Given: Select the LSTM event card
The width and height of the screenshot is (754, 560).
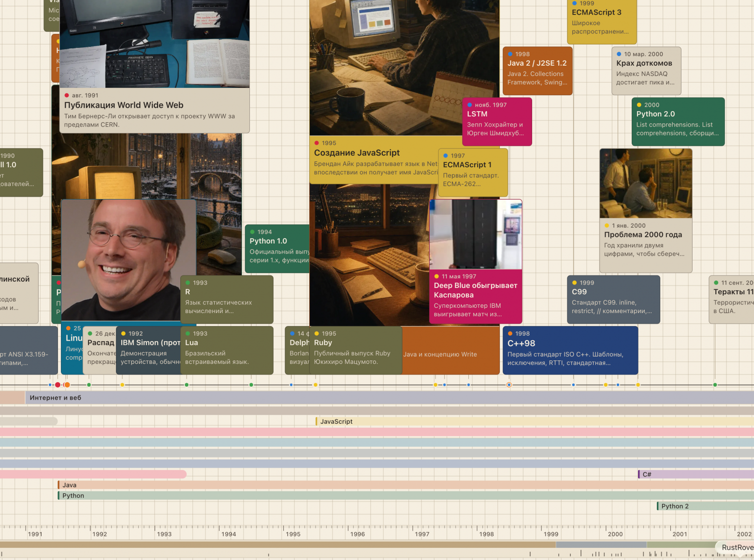Looking at the screenshot, I should click(497, 121).
